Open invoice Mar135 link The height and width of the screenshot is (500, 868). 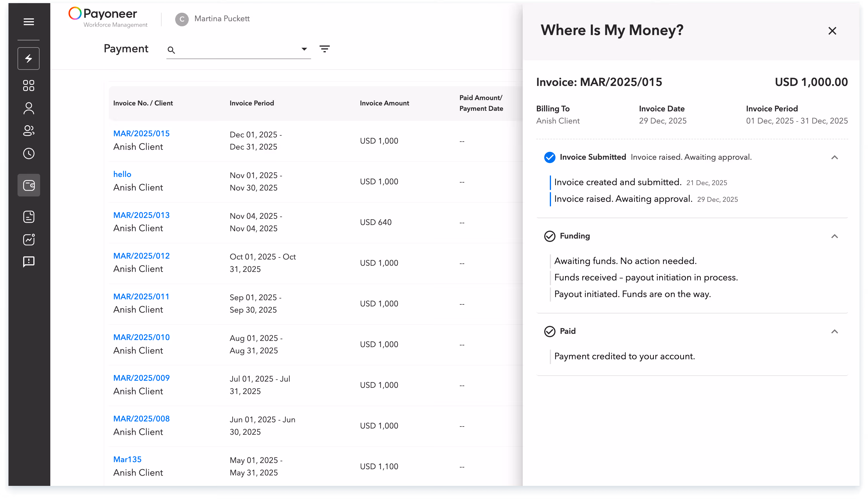127,459
